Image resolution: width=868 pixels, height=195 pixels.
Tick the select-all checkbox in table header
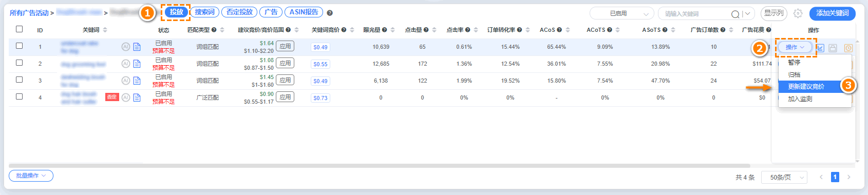[x=19, y=29]
